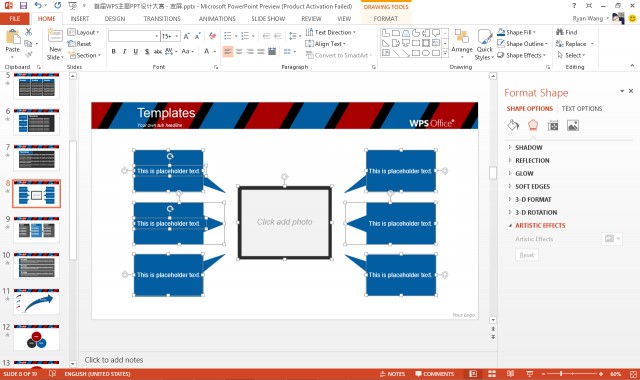Open the FILE tab

point(15,19)
